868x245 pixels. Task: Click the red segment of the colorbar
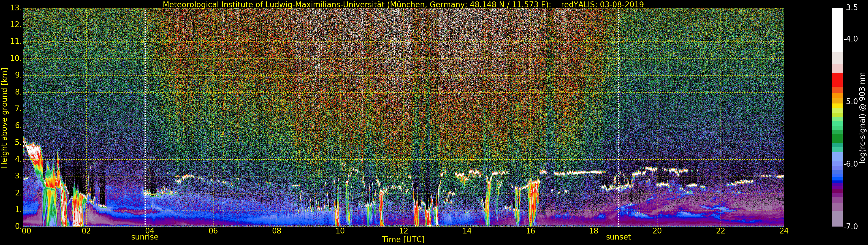(x=837, y=80)
